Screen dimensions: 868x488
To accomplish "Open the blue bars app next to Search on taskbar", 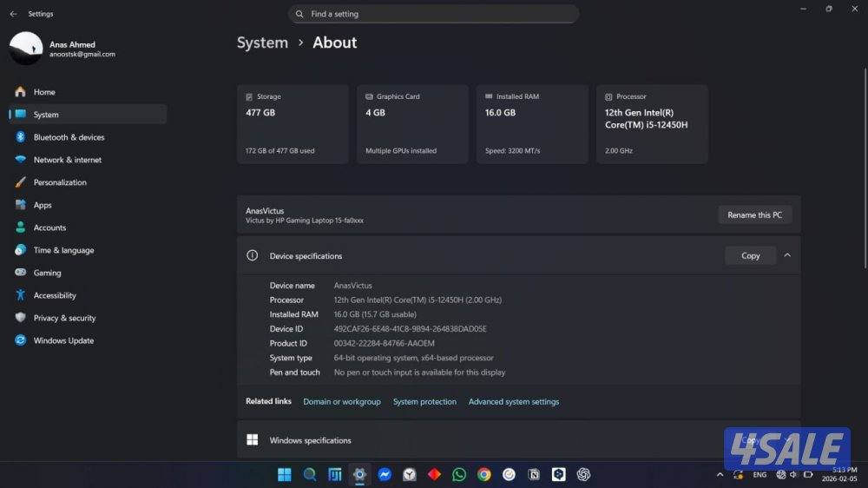I will pyautogui.click(x=335, y=474).
